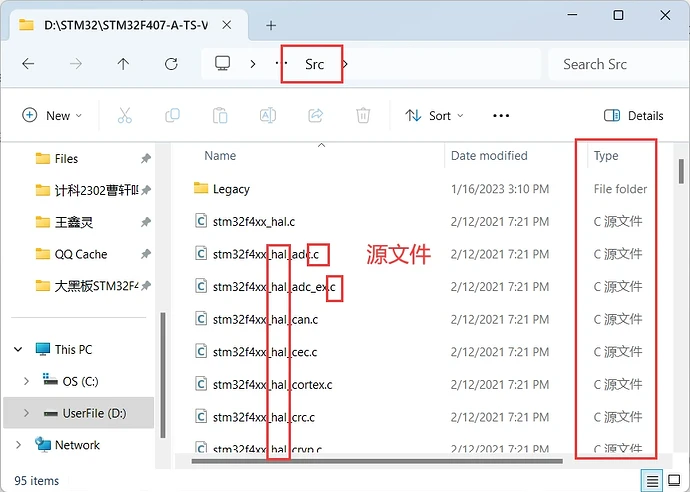Click the Rename icon in toolbar

point(268,115)
